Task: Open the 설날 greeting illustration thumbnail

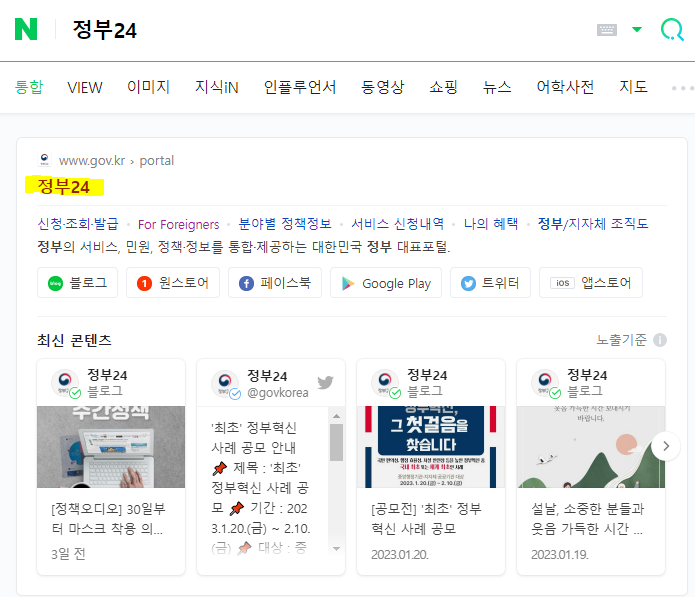Action: click(591, 447)
